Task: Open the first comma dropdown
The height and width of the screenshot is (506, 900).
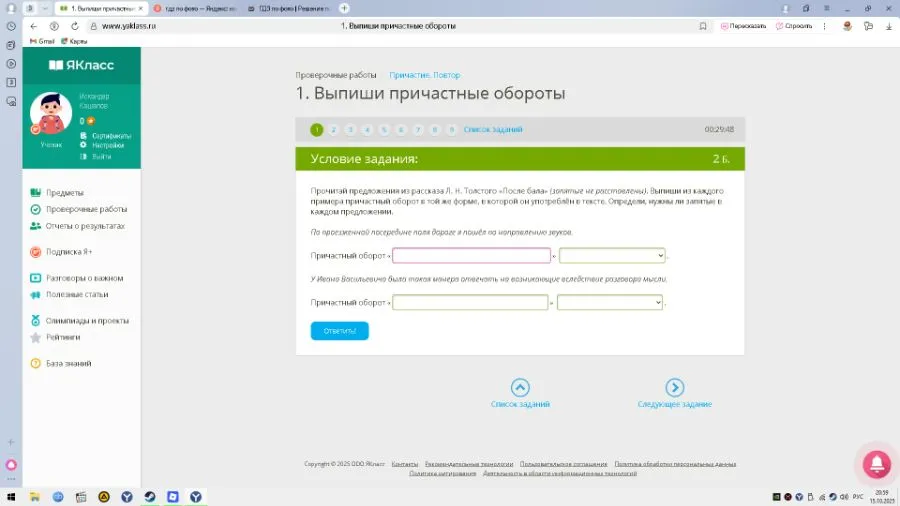Action: [x=612, y=255]
